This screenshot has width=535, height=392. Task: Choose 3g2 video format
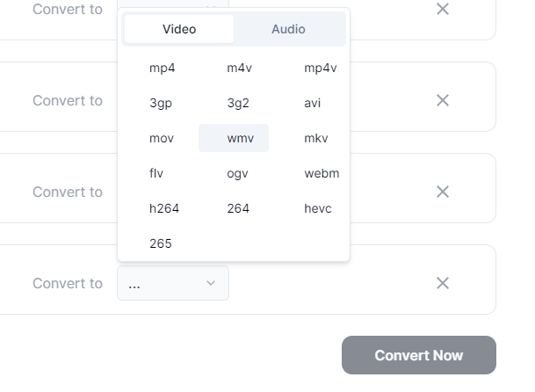pos(238,103)
